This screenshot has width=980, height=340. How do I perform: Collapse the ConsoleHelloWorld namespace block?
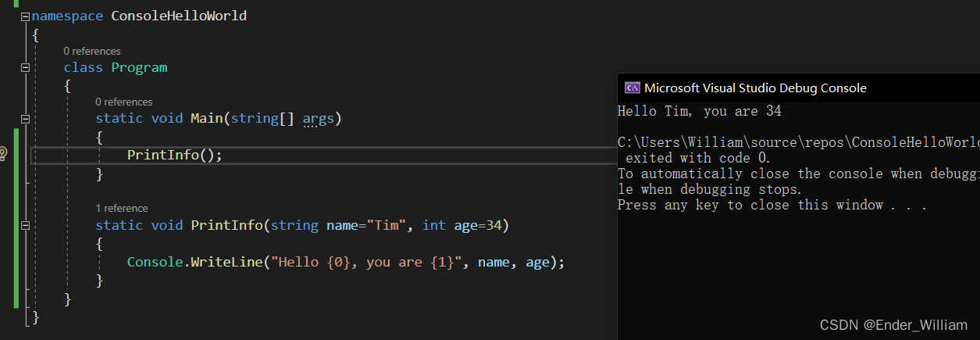(x=25, y=16)
